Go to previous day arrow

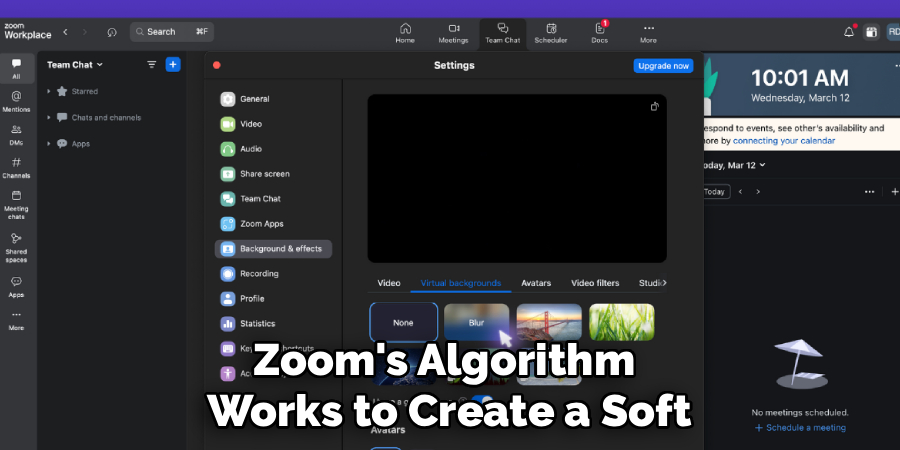coord(740,192)
